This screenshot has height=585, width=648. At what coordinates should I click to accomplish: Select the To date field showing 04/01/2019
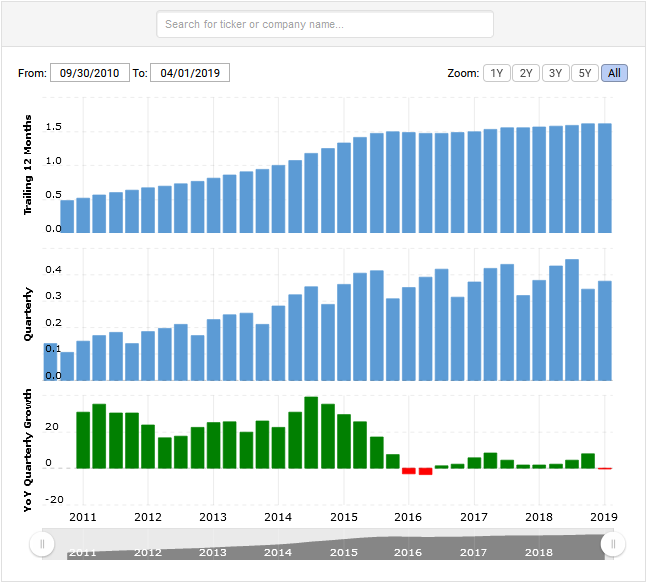coord(190,73)
